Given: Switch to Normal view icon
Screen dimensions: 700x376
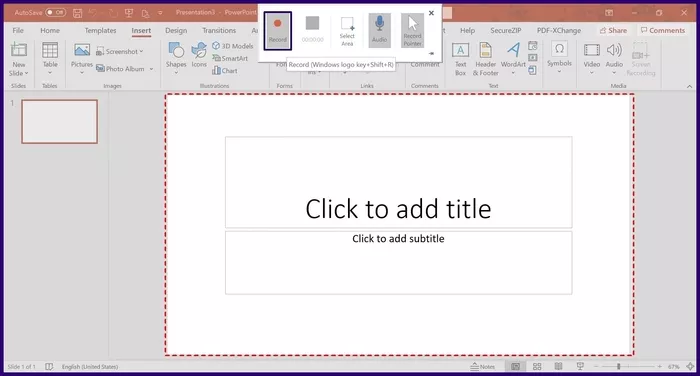Looking at the screenshot, I should [x=515, y=367].
